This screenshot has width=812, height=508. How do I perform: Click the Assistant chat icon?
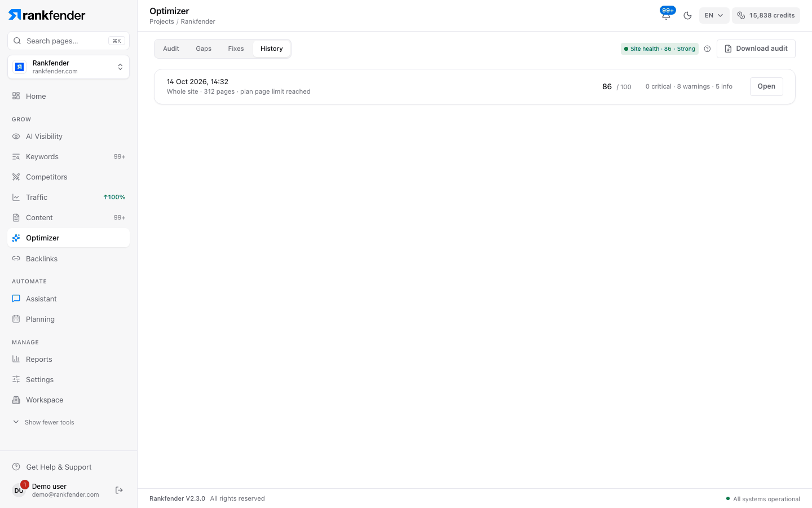(x=16, y=299)
